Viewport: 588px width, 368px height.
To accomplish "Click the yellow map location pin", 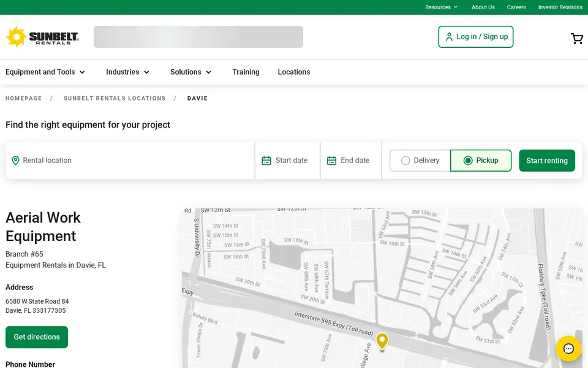I will [382, 342].
